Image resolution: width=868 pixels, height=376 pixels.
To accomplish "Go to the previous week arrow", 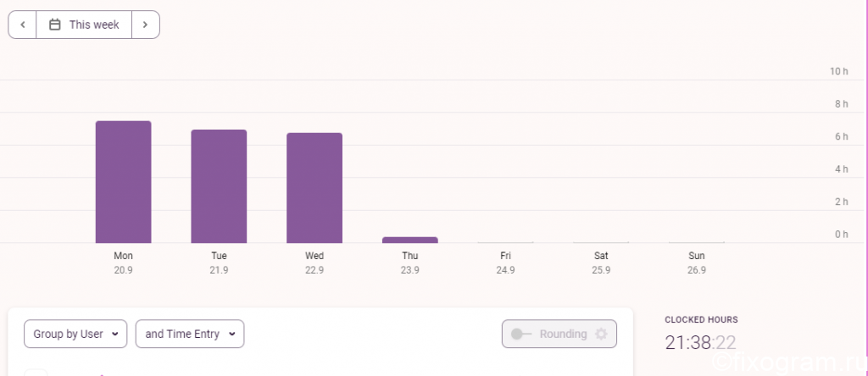I will coord(23,25).
